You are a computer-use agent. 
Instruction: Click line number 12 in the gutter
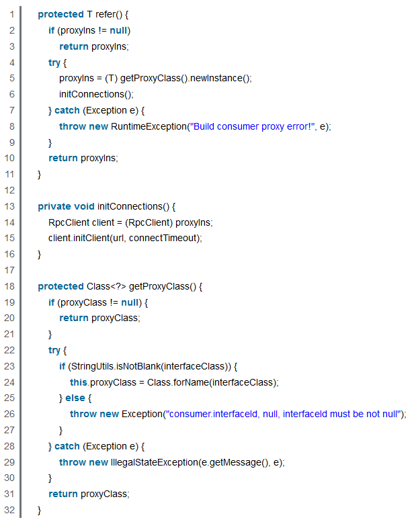click(9, 190)
